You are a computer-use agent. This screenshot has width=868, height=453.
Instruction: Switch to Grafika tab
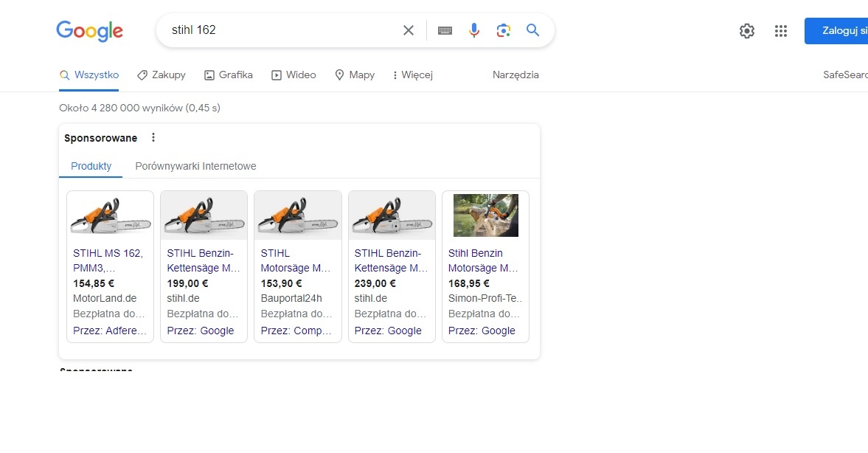[x=228, y=75]
